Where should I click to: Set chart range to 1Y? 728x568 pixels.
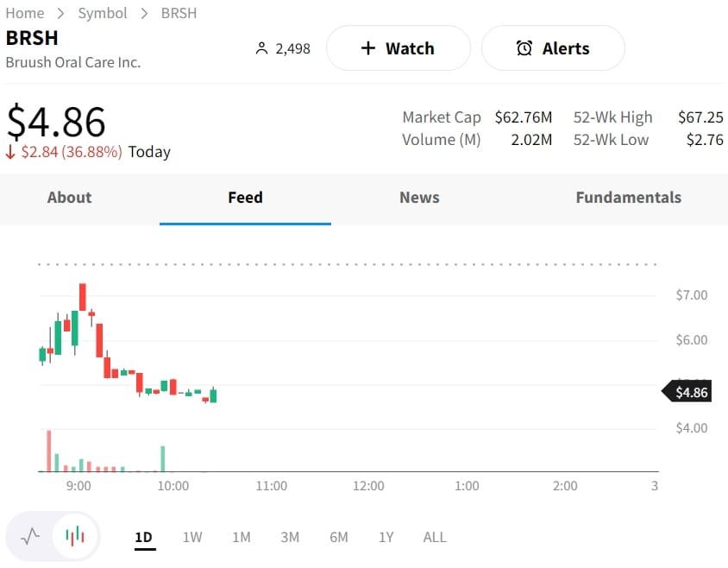coord(386,537)
